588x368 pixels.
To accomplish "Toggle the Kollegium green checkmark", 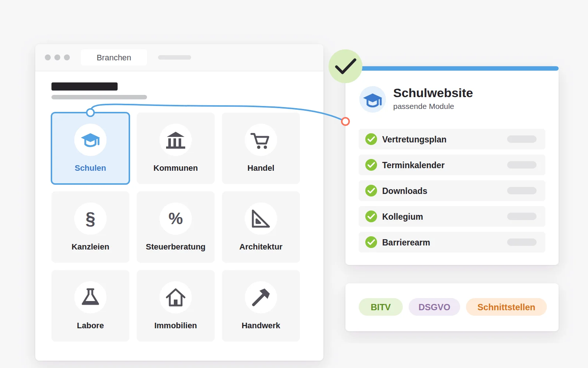I will coord(371,216).
